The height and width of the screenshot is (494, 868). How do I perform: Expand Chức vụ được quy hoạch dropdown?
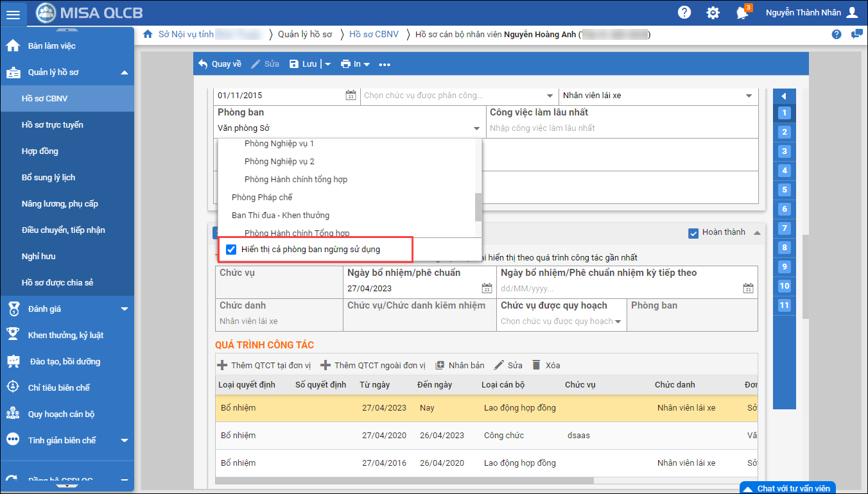(x=618, y=321)
